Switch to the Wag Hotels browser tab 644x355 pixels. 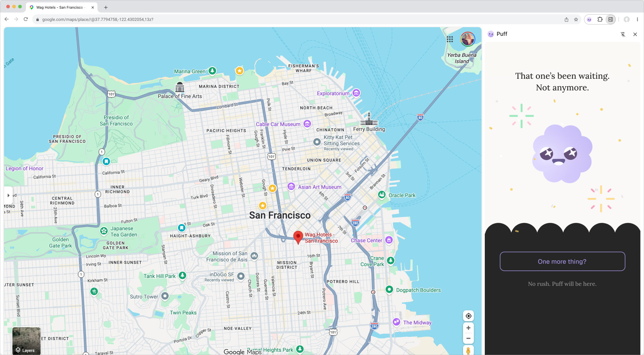point(61,7)
